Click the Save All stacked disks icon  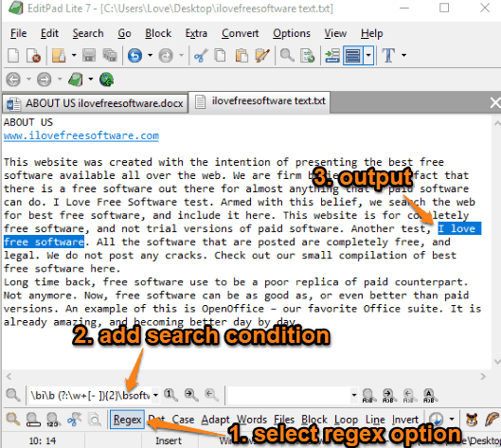pyautogui.click(x=110, y=55)
